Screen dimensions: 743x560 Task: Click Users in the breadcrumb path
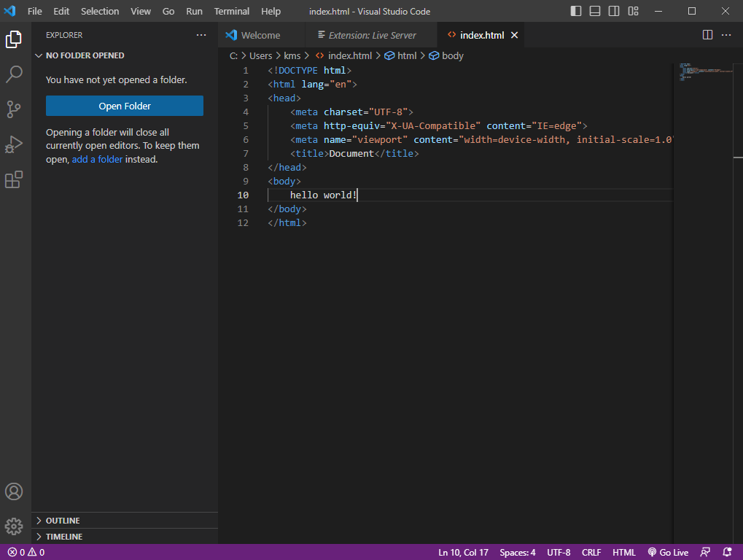click(260, 55)
